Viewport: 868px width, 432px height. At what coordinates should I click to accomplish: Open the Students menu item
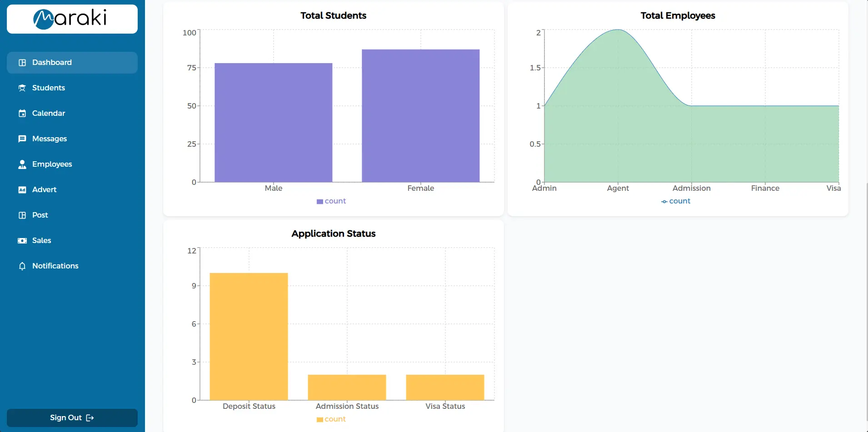(x=48, y=88)
